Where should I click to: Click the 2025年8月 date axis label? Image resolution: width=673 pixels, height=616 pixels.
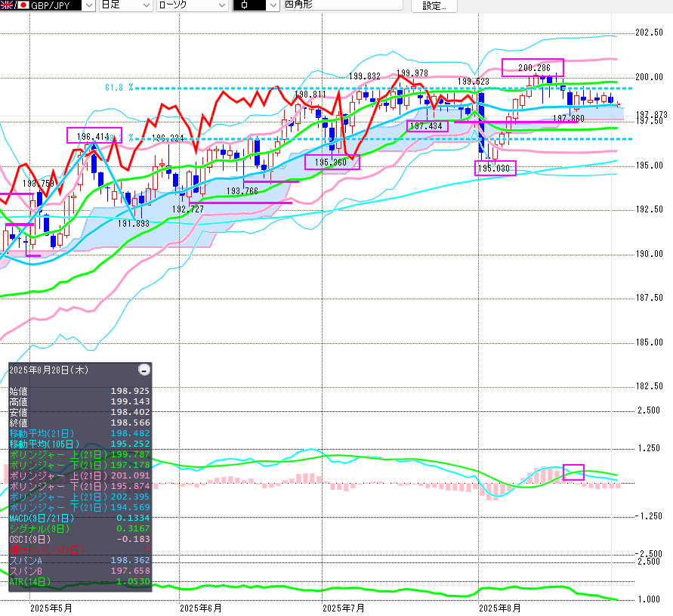[499, 608]
